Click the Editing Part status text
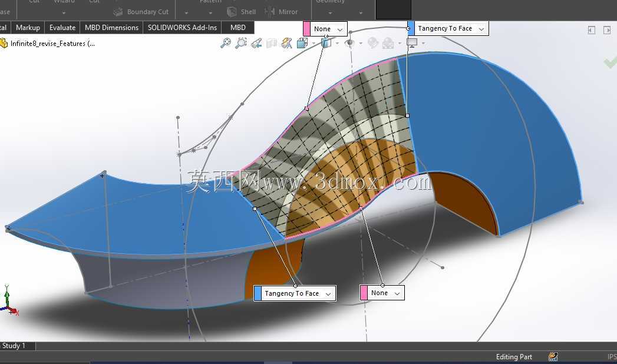 point(514,357)
